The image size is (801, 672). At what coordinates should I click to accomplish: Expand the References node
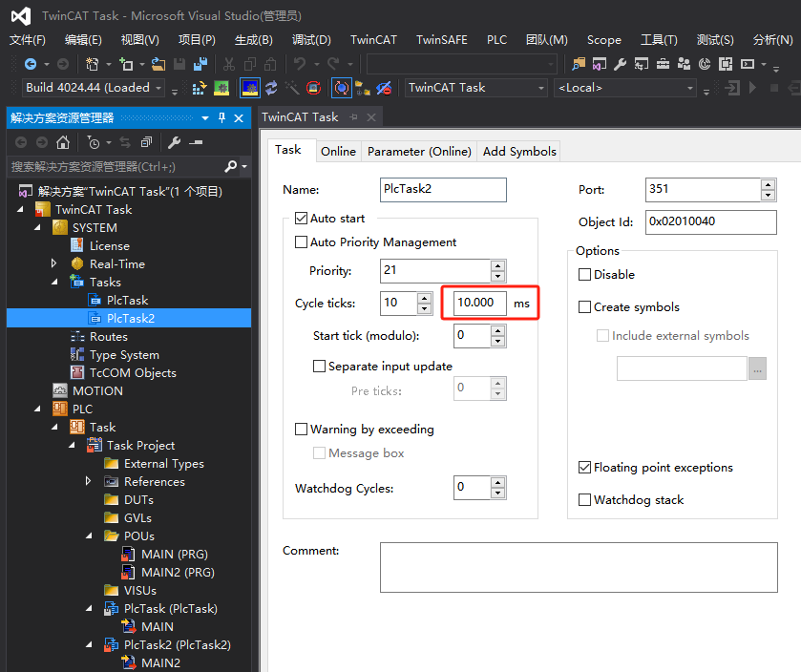(89, 481)
